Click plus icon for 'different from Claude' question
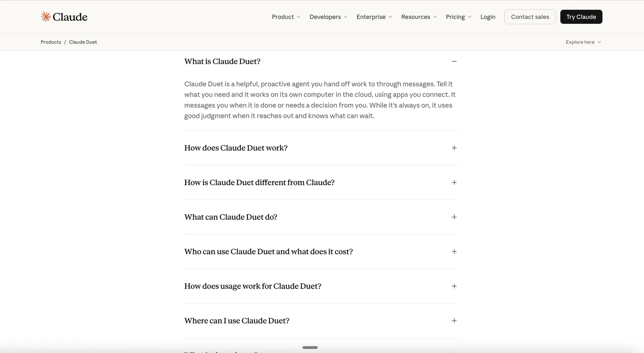The height and width of the screenshot is (353, 644). [x=454, y=183]
